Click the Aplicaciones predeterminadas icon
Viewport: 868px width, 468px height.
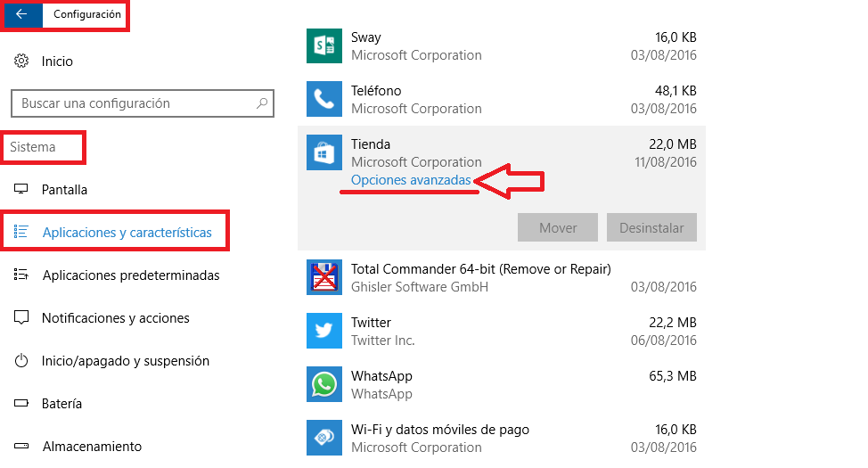tap(21, 275)
